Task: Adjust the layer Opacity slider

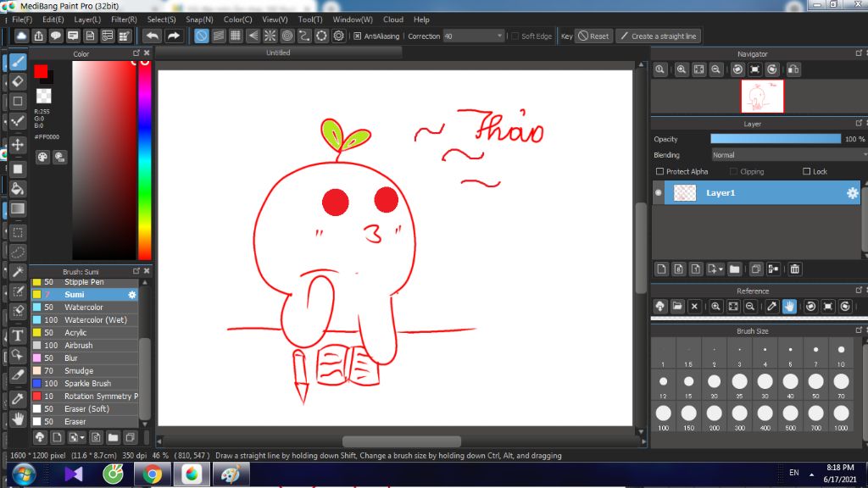Action: (x=776, y=139)
